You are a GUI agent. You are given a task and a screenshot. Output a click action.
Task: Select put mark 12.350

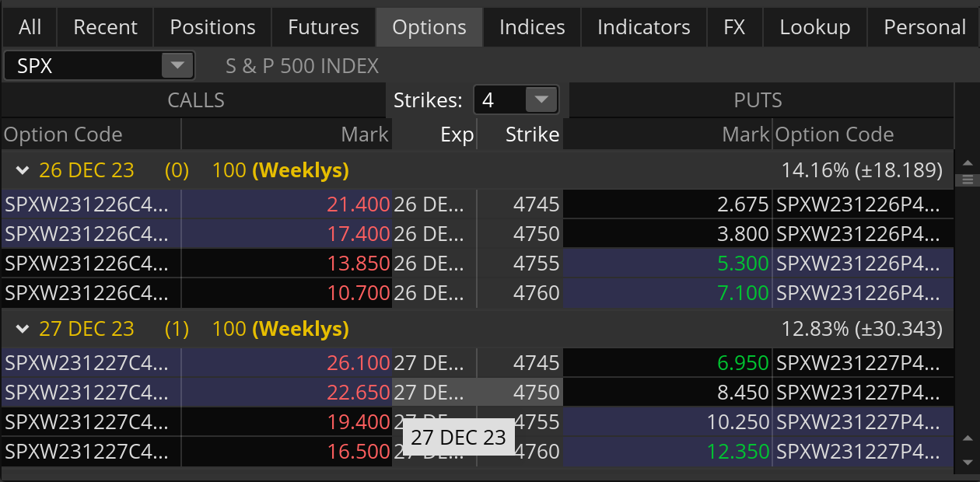click(x=737, y=452)
